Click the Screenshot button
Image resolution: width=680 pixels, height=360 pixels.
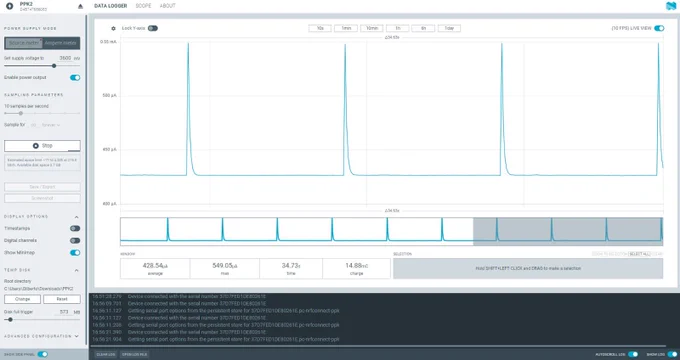42,198
